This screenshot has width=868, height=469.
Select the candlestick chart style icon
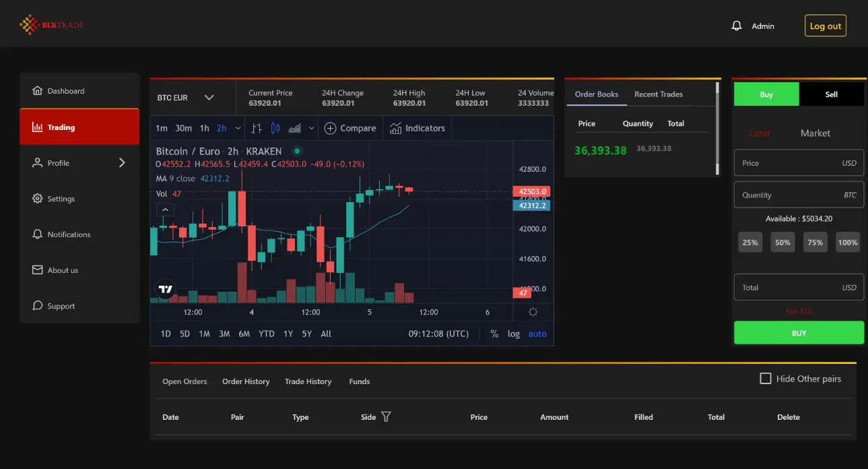(x=275, y=128)
